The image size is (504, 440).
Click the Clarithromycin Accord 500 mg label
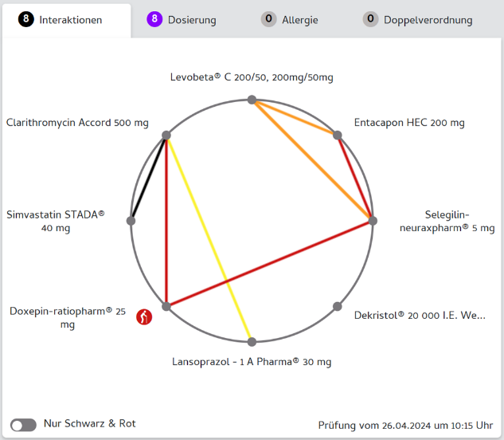tap(77, 123)
